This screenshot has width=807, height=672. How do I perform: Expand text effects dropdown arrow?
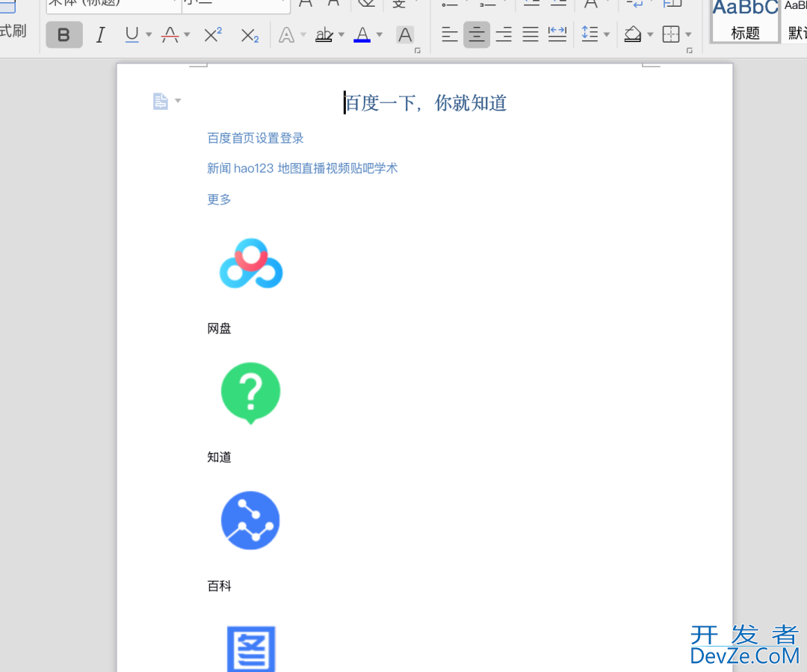tap(303, 35)
